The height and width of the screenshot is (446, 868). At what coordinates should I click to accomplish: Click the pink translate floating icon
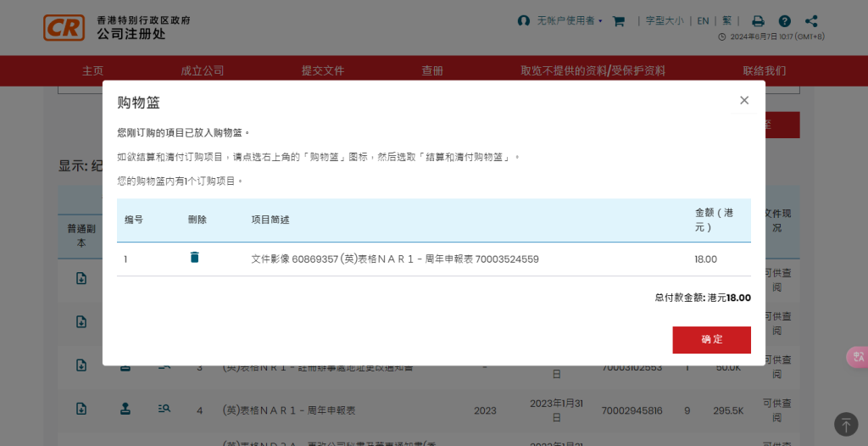coord(858,357)
